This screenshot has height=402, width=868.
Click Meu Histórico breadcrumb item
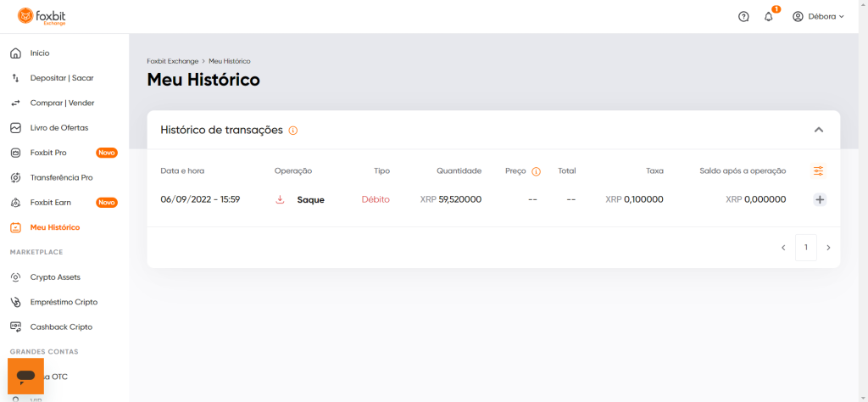[230, 61]
